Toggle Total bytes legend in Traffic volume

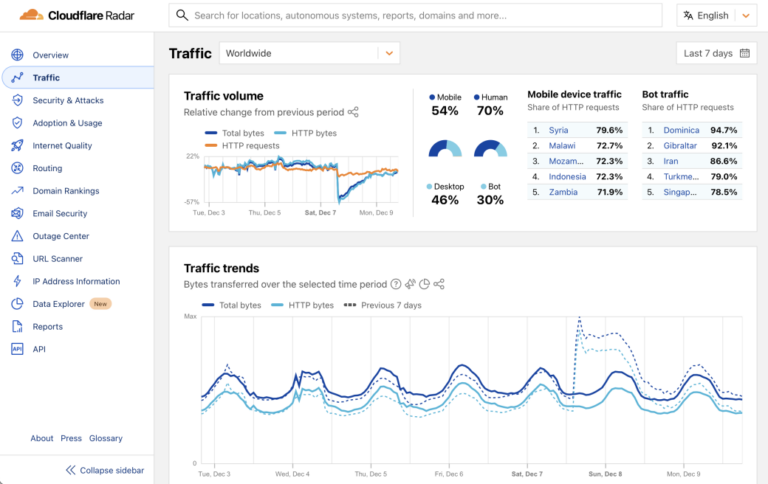click(235, 133)
